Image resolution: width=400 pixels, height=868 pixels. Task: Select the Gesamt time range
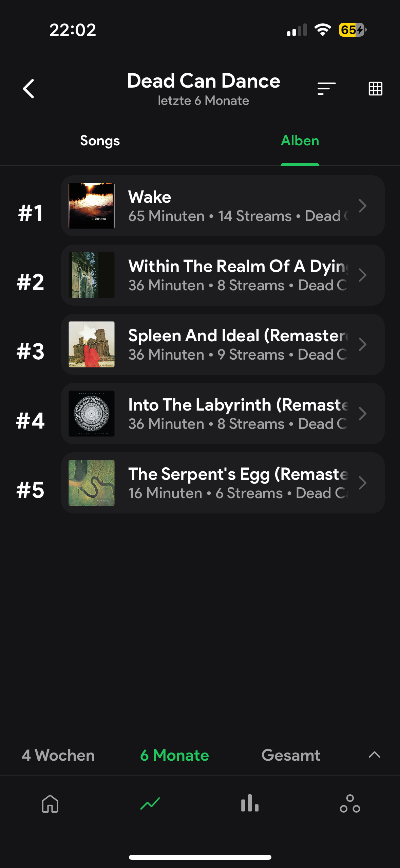[291, 755]
